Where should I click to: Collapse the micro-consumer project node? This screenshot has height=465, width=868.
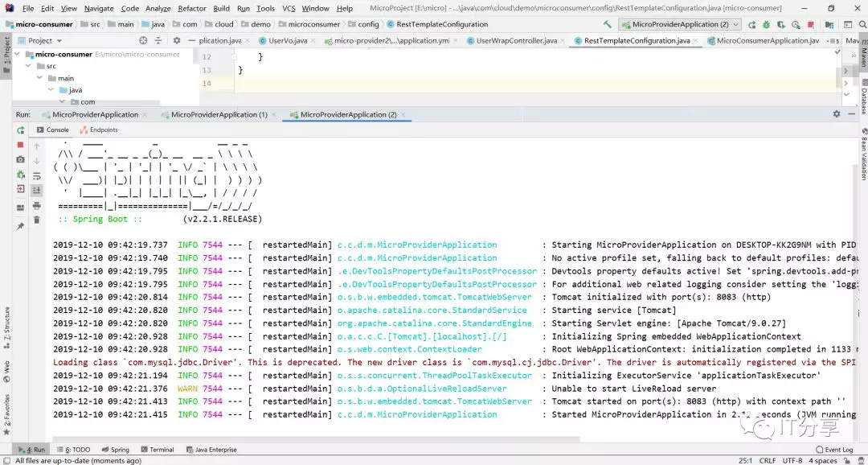[17, 55]
